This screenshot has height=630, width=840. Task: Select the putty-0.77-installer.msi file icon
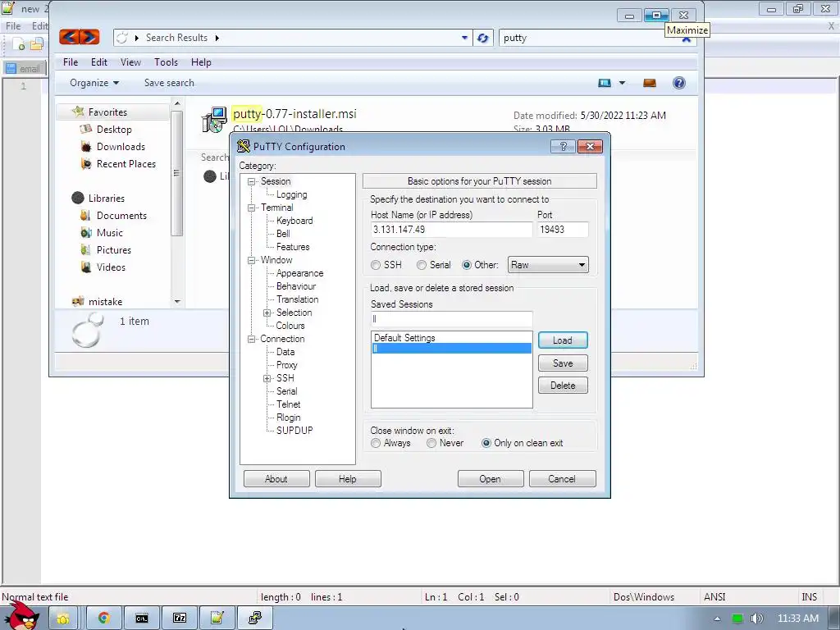point(214,119)
